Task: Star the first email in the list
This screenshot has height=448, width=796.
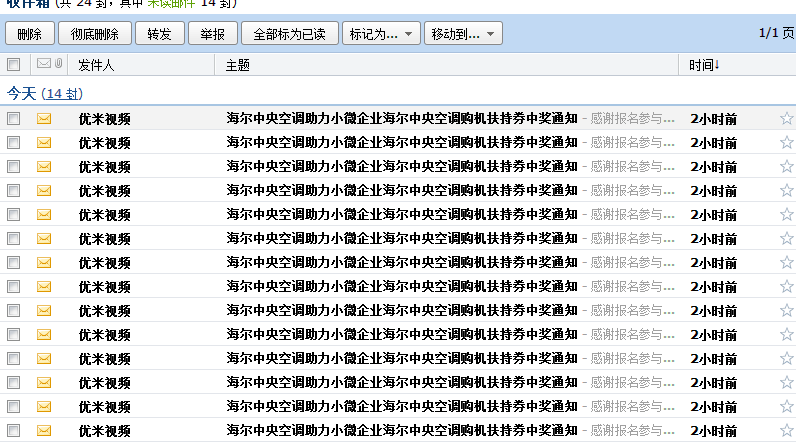Action: tap(786, 118)
